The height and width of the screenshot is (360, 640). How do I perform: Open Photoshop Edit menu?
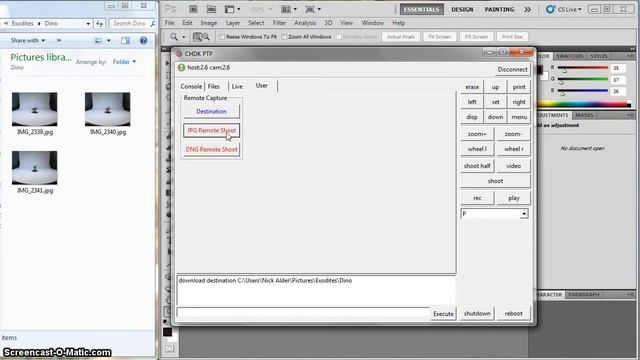point(187,23)
